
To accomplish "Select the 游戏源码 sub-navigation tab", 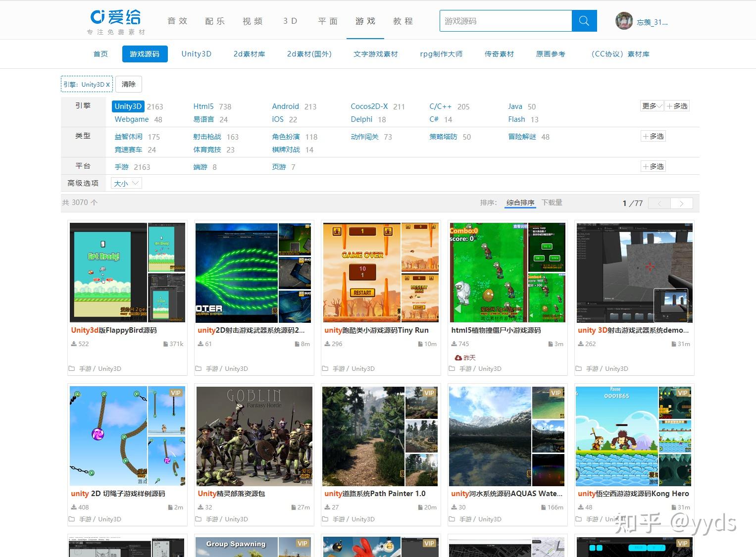I will point(145,54).
